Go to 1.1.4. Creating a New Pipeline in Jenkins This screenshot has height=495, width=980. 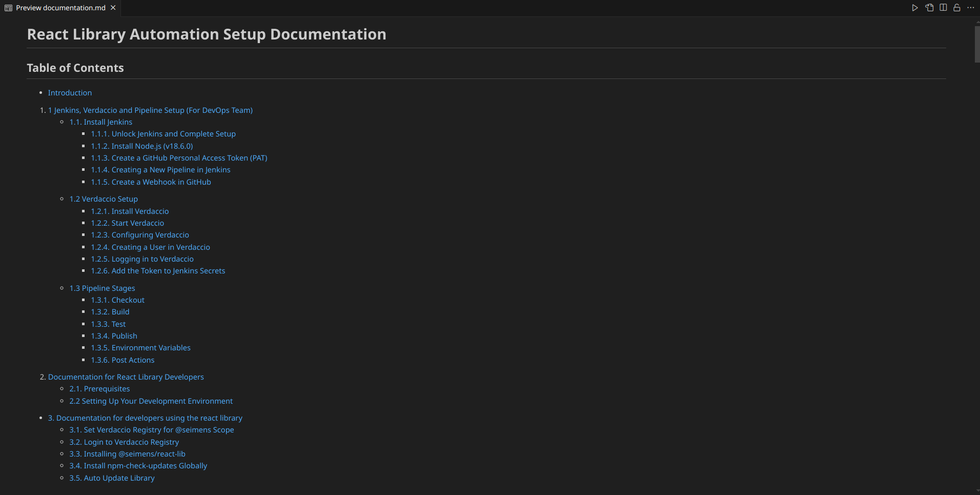[161, 170]
